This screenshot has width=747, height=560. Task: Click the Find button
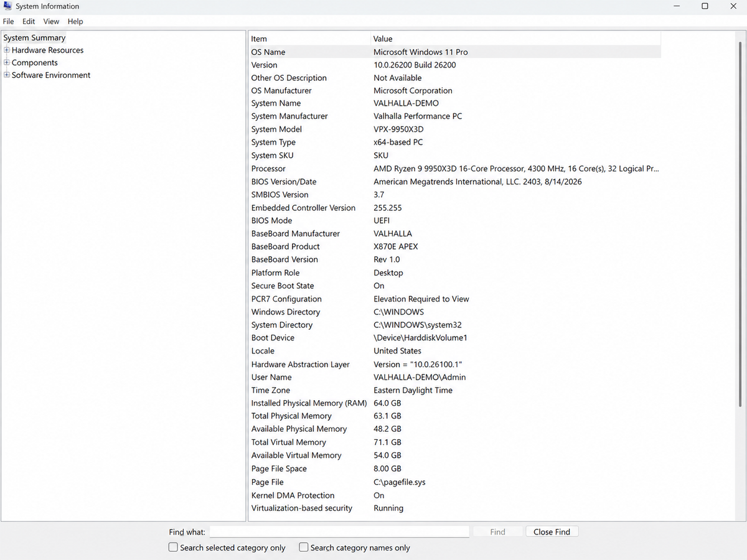coord(497,532)
